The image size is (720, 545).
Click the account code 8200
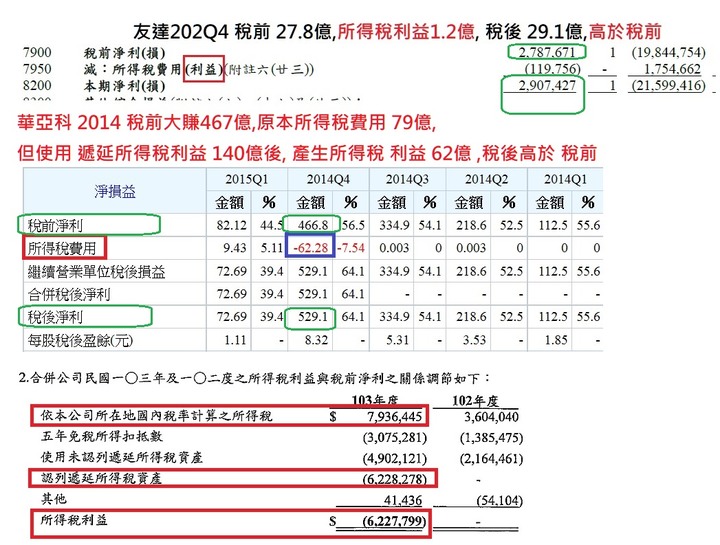pos(37,86)
